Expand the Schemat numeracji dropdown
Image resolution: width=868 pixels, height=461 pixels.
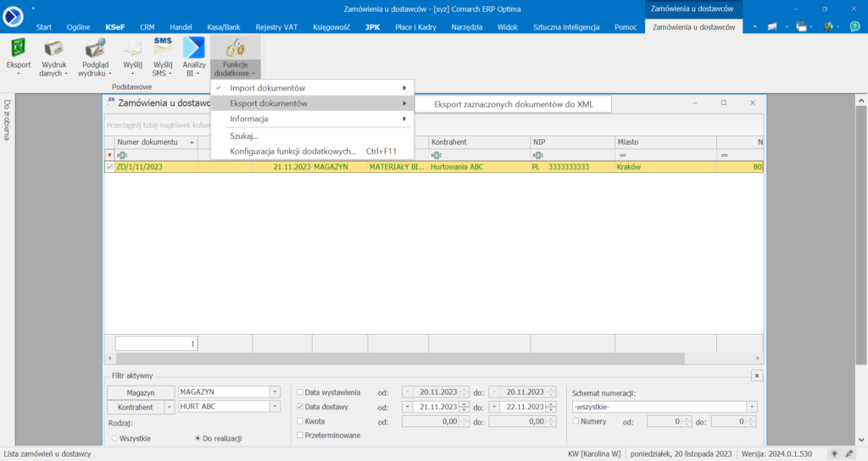[751, 407]
